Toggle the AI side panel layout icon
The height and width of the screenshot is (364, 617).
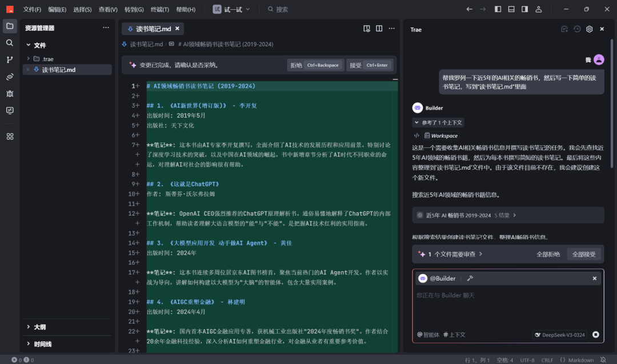(x=524, y=9)
